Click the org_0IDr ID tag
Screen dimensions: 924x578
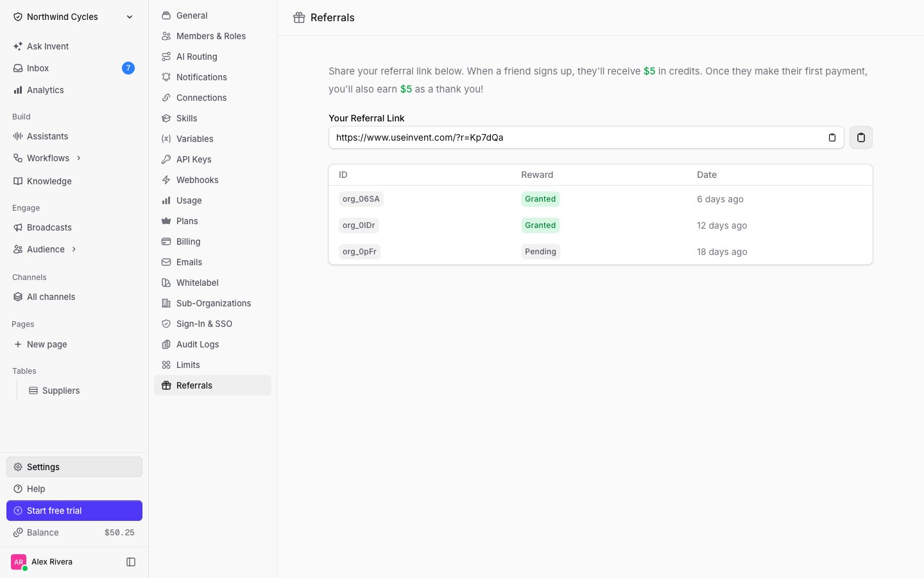point(359,225)
